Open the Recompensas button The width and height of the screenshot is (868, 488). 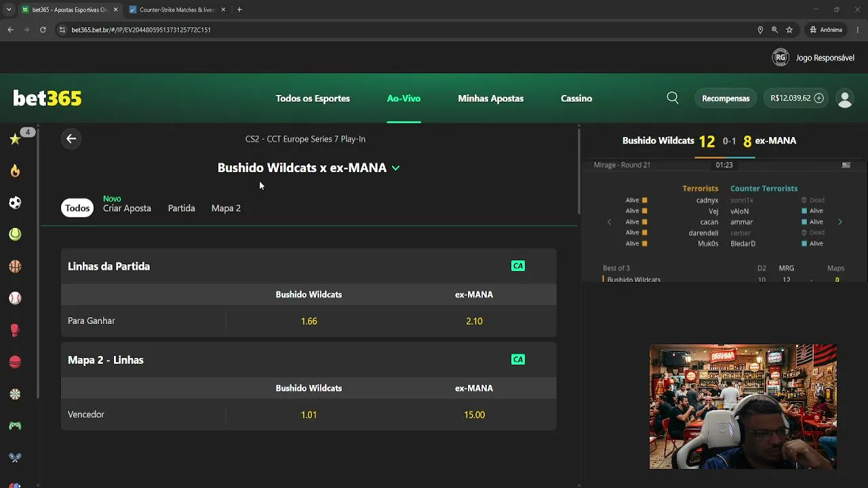[x=726, y=98]
